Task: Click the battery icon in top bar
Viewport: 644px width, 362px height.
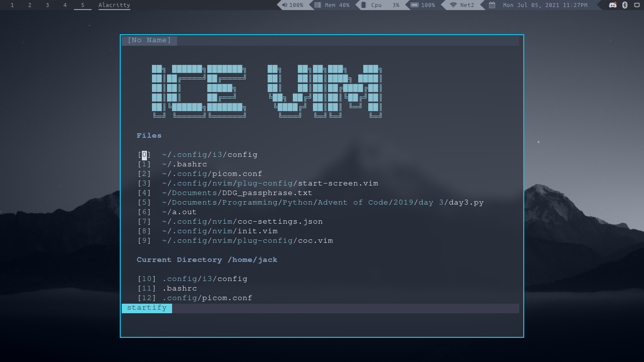Action: tap(415, 5)
